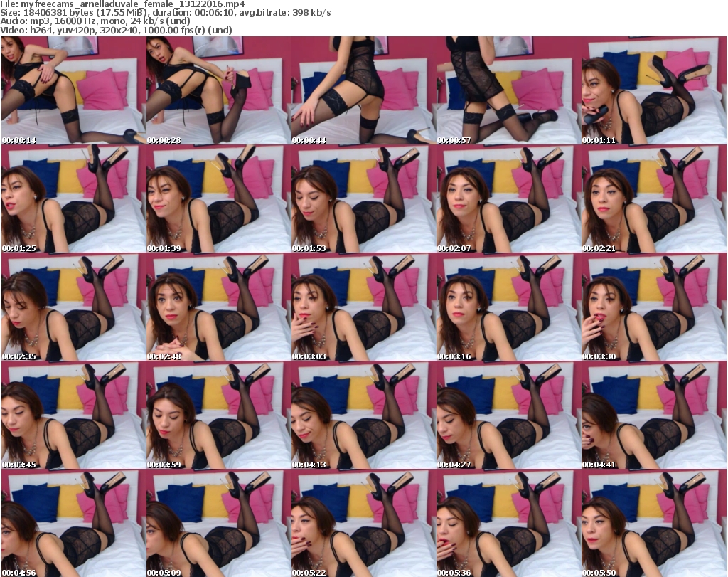Screen dimensions: 728x577
Task: Click the frame stamped 00:03:59
Action: click(218, 415)
